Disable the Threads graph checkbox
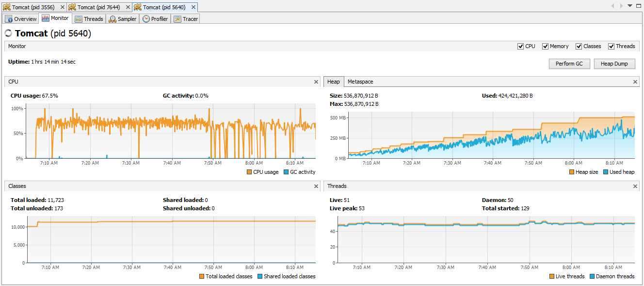Viewport: 644px width, 286px height. pyautogui.click(x=612, y=46)
